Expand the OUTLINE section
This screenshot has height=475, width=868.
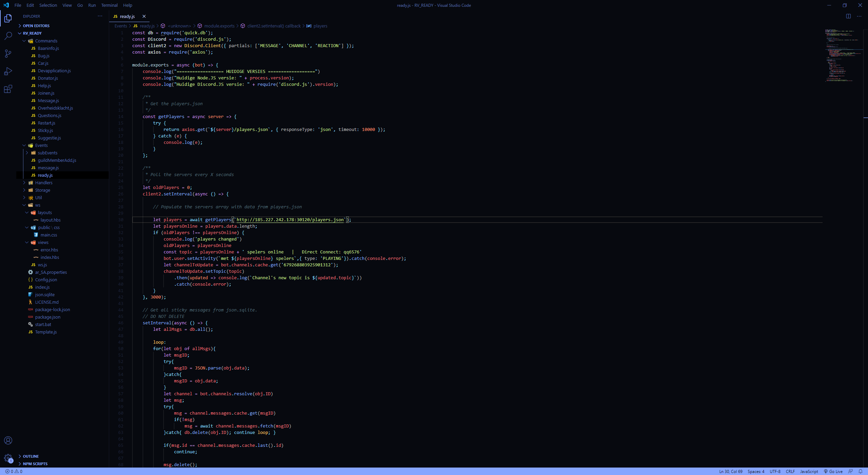(31, 456)
